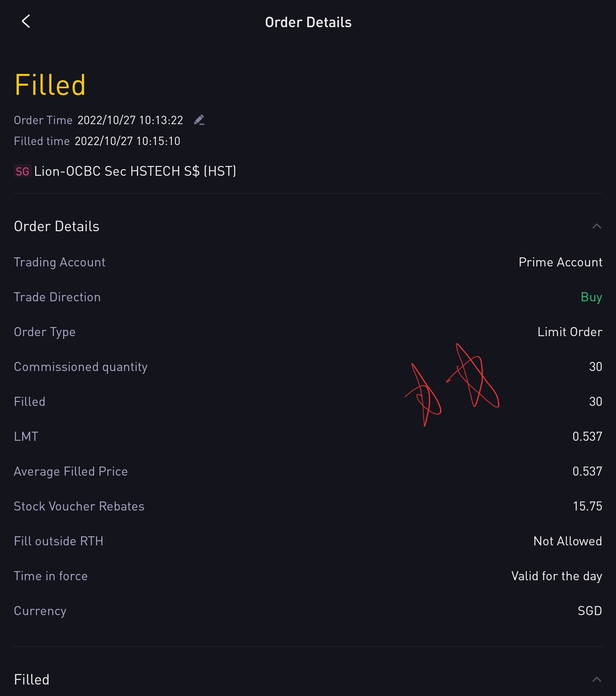Tap the Limit Order value
This screenshot has width=616, height=696.
(x=570, y=332)
